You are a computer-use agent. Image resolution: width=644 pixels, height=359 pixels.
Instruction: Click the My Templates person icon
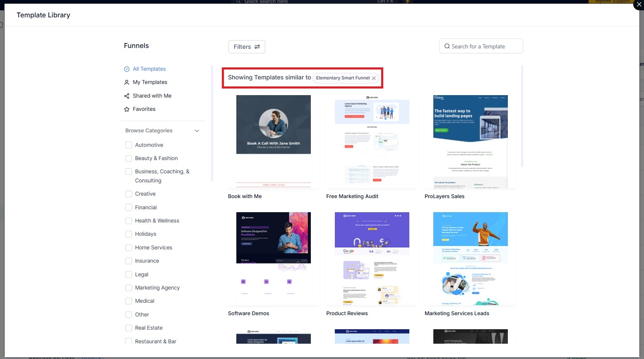coord(127,82)
